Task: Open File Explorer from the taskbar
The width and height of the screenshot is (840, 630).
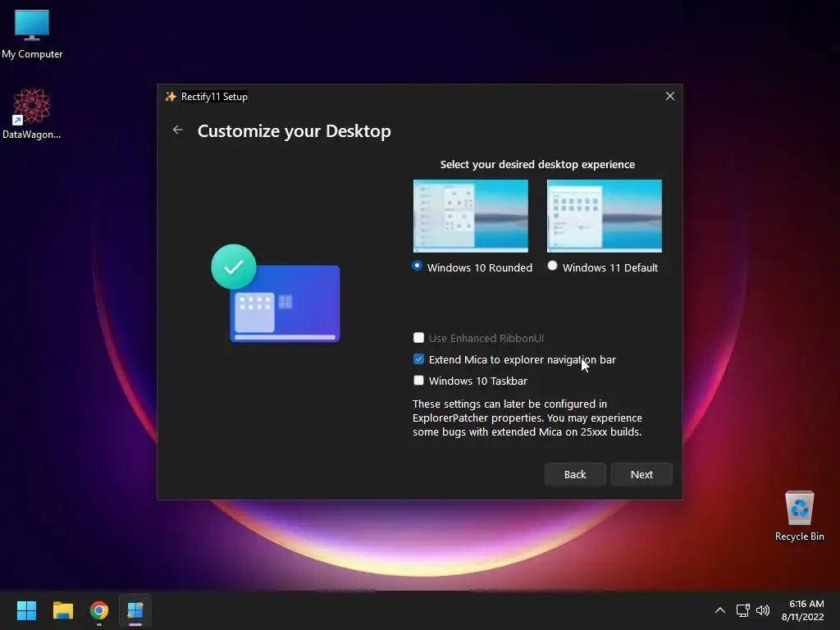Action: point(62,610)
